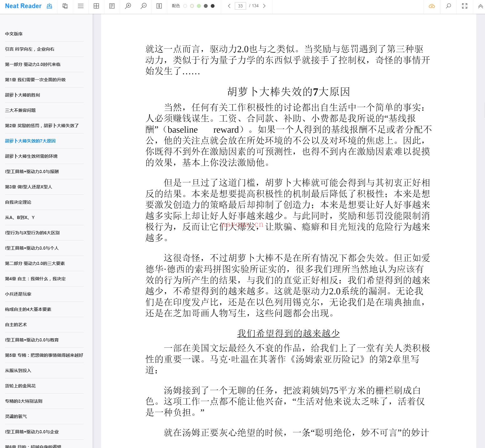485x448 pixels.
Task: Open section 小兵还是玩家
Action: tap(18, 294)
